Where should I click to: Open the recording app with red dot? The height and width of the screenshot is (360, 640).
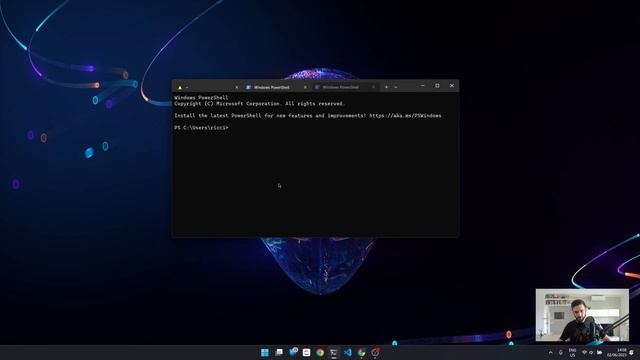point(375,352)
